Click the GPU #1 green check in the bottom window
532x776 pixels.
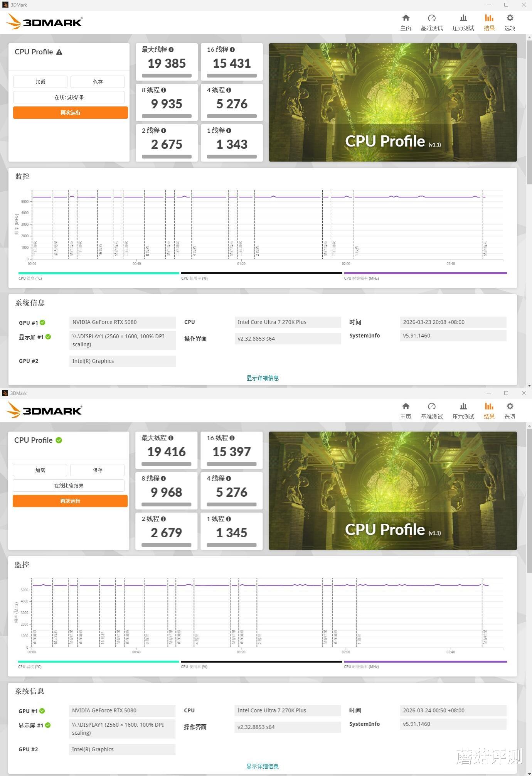click(x=42, y=711)
